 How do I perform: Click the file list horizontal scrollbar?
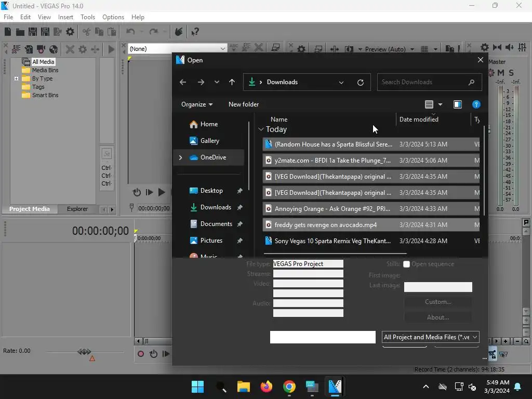(x=335, y=254)
